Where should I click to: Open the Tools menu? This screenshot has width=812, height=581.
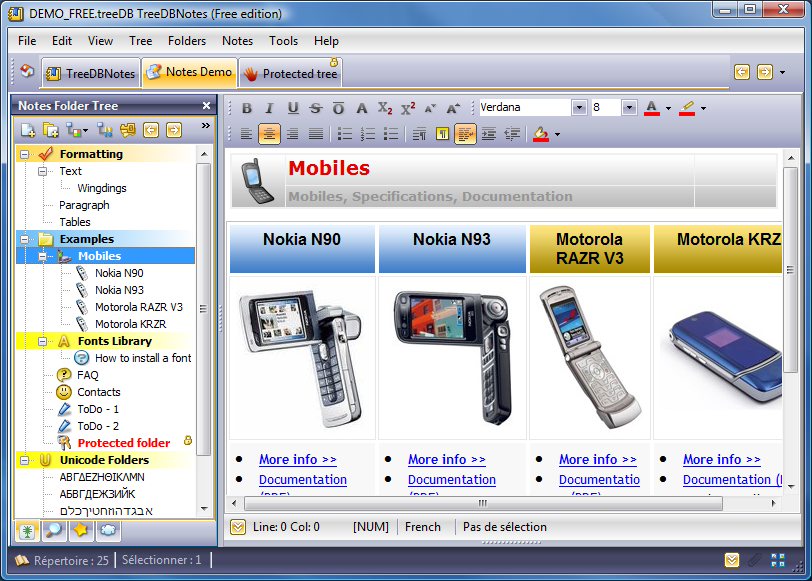click(283, 40)
